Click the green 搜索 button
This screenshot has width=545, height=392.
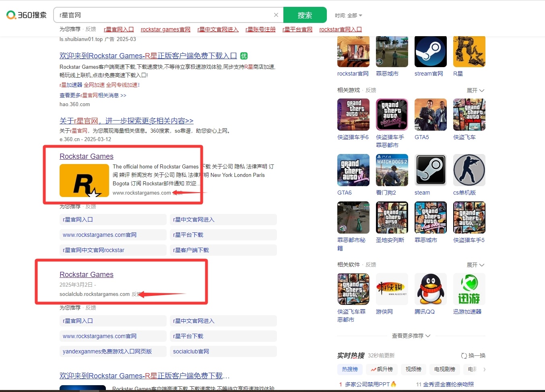point(305,15)
